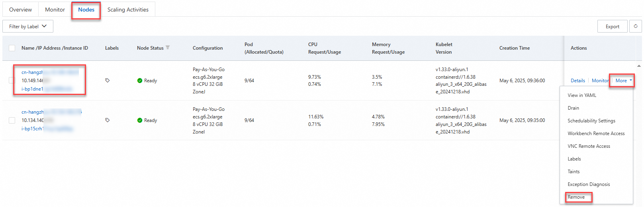Click the refresh icon next to Export

(635, 26)
